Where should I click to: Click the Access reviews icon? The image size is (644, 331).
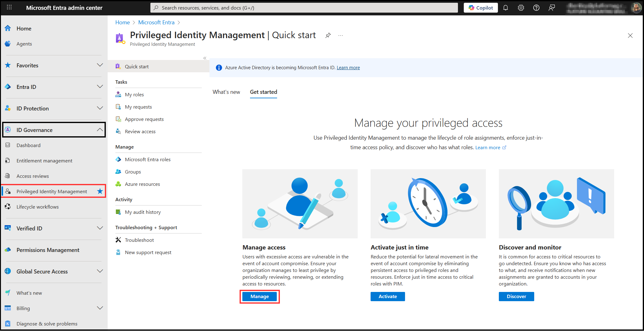click(x=8, y=176)
